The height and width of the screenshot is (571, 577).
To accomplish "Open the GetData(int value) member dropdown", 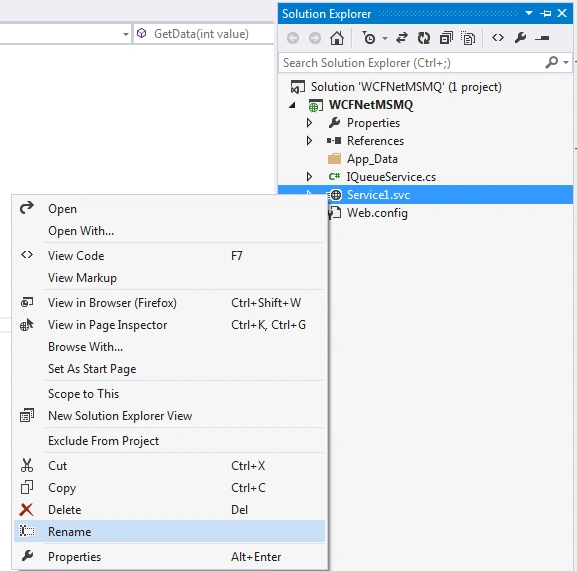I will coord(203,34).
